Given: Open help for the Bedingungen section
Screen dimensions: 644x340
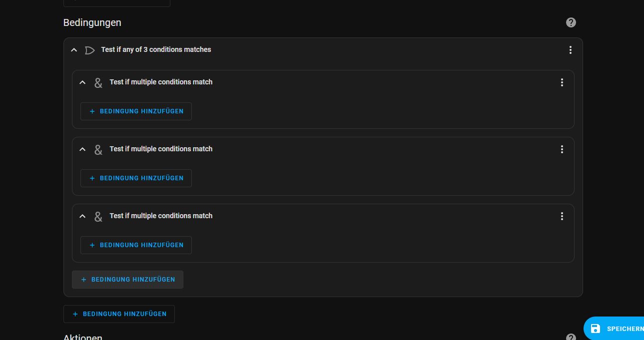Looking at the screenshot, I should pos(571,22).
